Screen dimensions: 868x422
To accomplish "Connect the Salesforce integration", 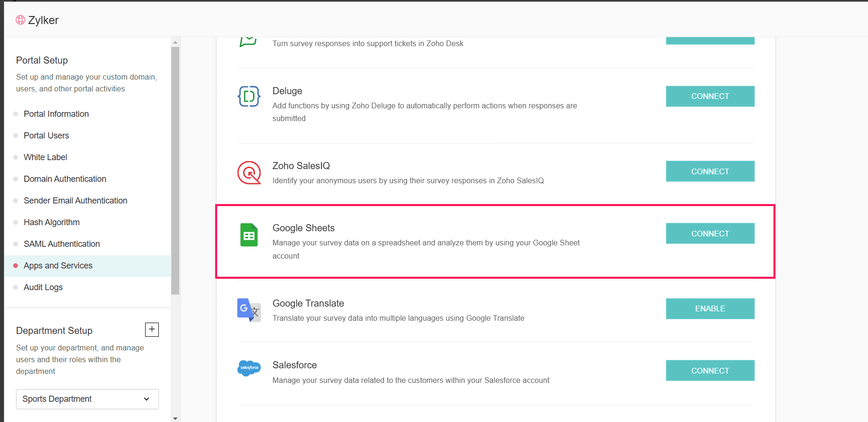I will click(x=710, y=371).
